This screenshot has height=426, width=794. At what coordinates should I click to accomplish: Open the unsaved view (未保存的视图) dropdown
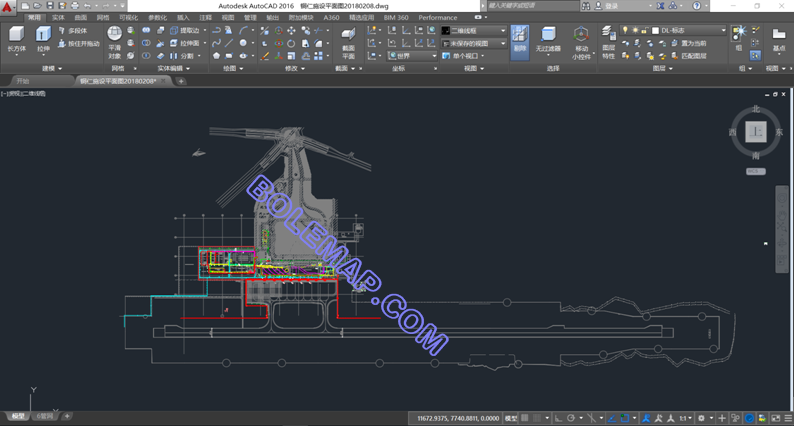coord(473,43)
